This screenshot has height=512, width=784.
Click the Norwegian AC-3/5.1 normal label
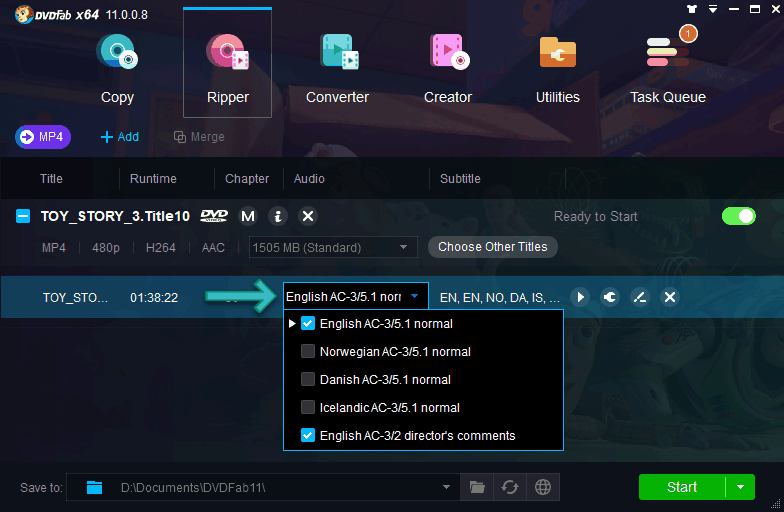[x=395, y=352]
